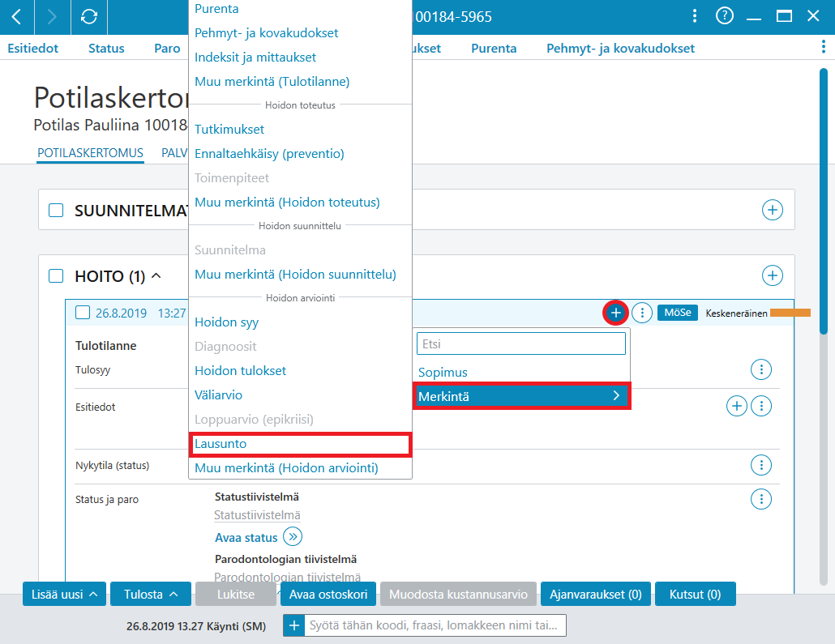Select Tutkimukset from the menu
This screenshot has width=835, height=644.
pyautogui.click(x=229, y=130)
